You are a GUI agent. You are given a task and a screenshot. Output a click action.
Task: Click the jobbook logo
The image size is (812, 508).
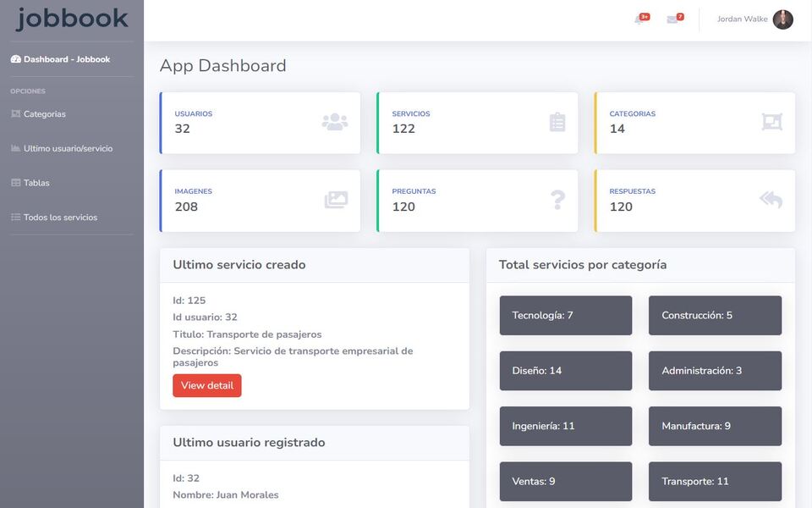(72, 18)
